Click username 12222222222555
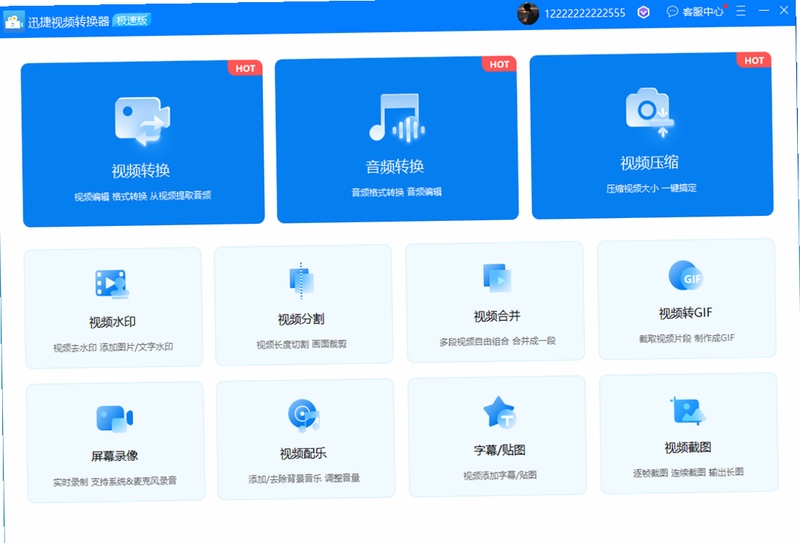This screenshot has width=800, height=543. 585,13
